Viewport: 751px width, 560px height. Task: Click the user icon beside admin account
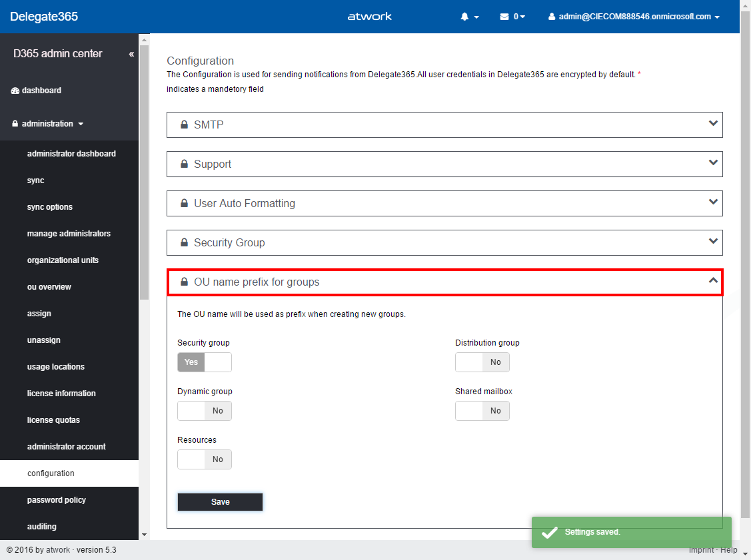(x=552, y=17)
